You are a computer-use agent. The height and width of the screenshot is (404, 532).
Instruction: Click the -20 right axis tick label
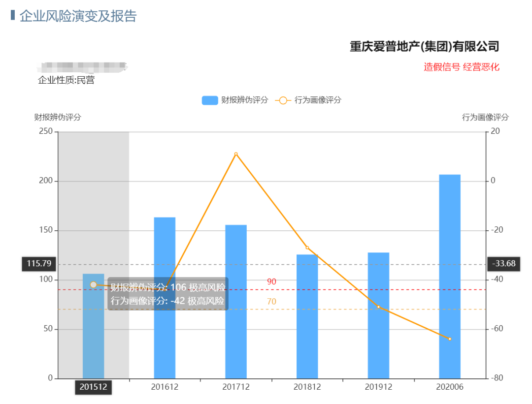(497, 230)
